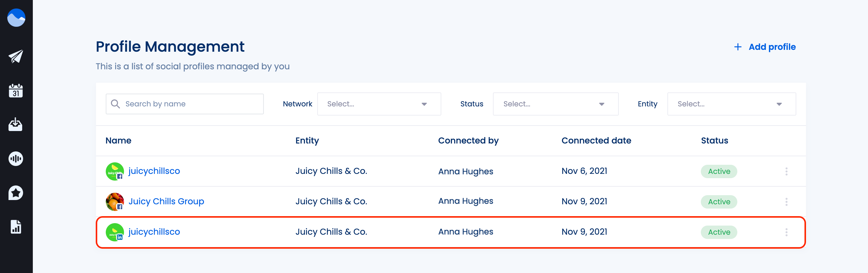Click Active badge in first row

pos(719,171)
